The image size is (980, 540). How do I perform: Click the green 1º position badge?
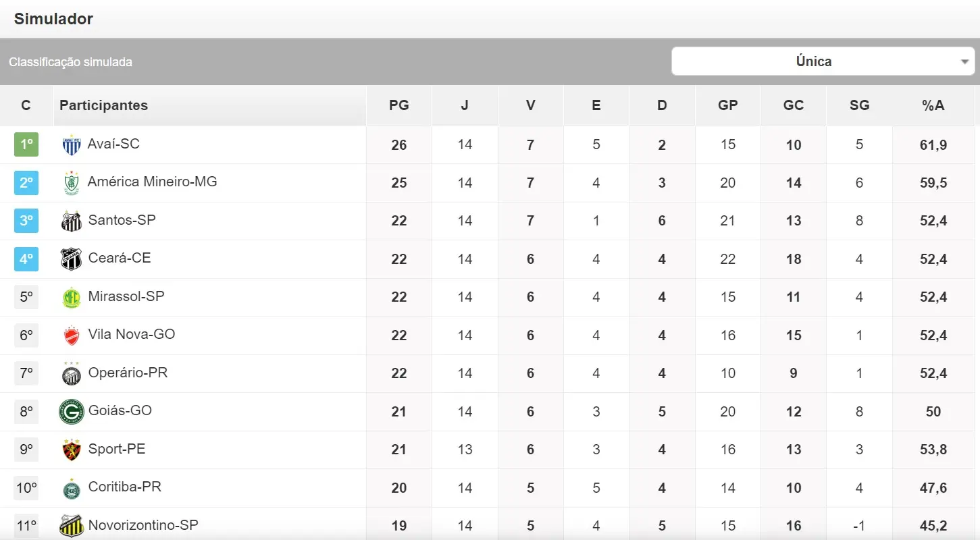[x=26, y=144]
